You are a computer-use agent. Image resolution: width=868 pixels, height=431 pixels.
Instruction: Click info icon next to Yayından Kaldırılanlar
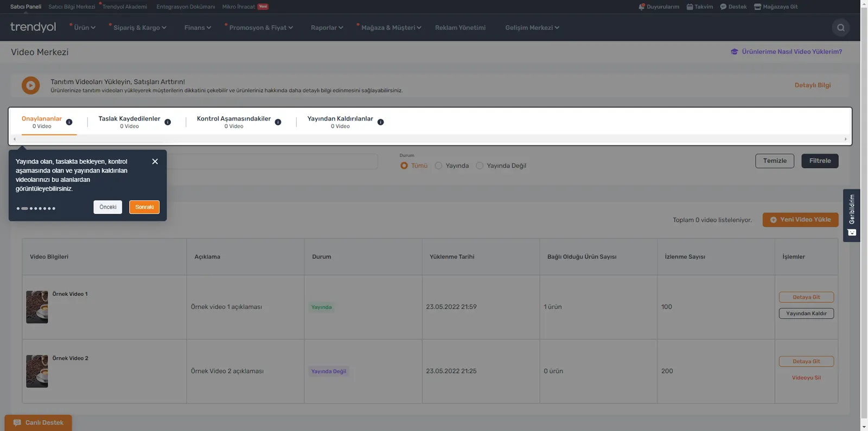click(x=380, y=122)
